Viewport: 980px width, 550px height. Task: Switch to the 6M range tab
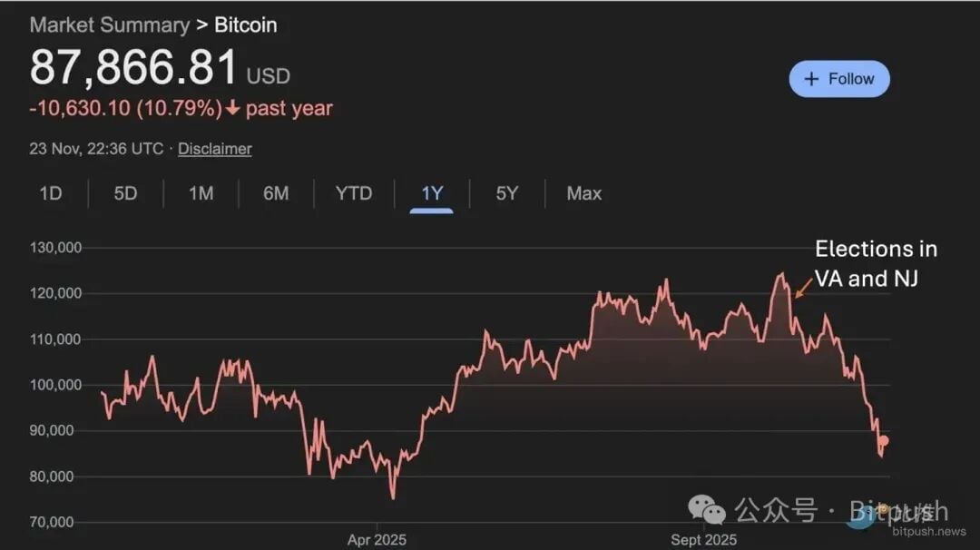(276, 193)
